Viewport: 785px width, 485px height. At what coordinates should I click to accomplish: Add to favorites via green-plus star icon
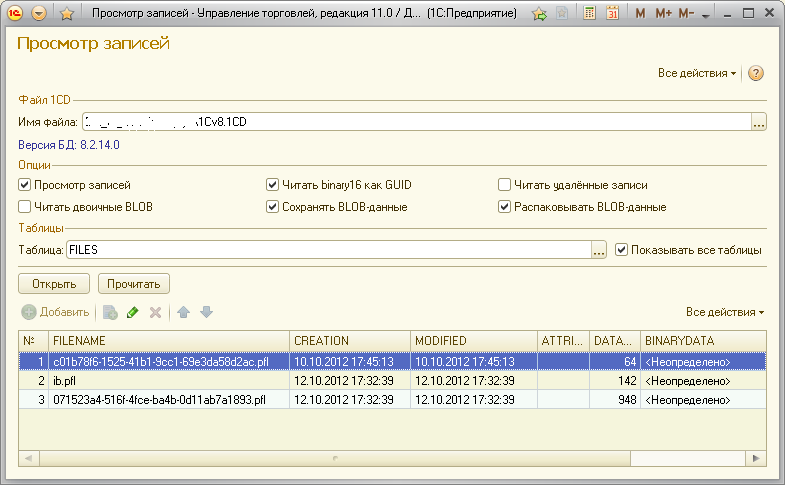coord(539,14)
